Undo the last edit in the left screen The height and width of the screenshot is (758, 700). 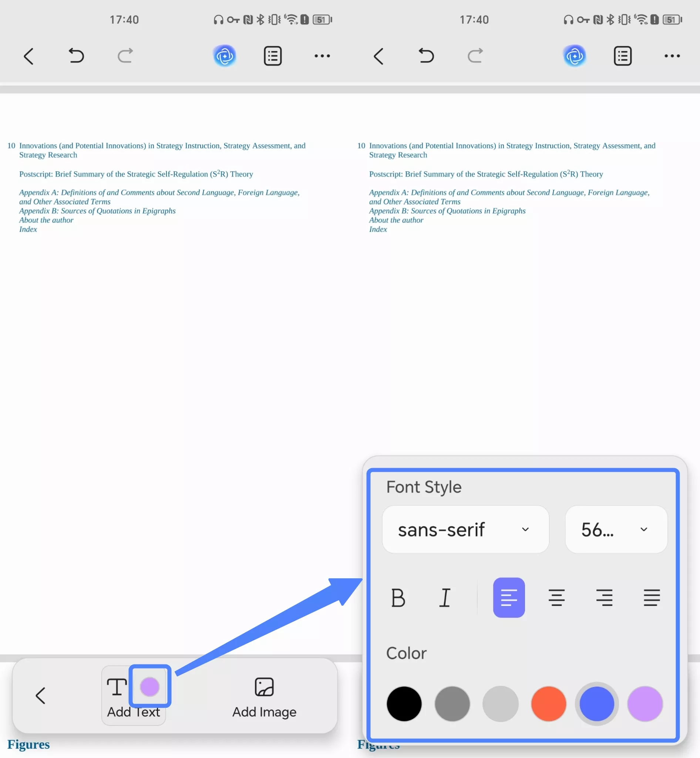(76, 56)
